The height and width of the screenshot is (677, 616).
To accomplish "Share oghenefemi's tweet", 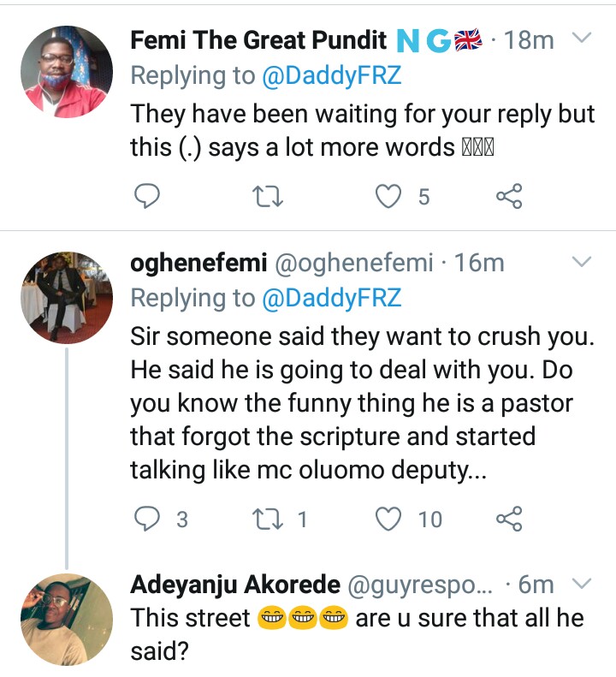I will point(509,519).
